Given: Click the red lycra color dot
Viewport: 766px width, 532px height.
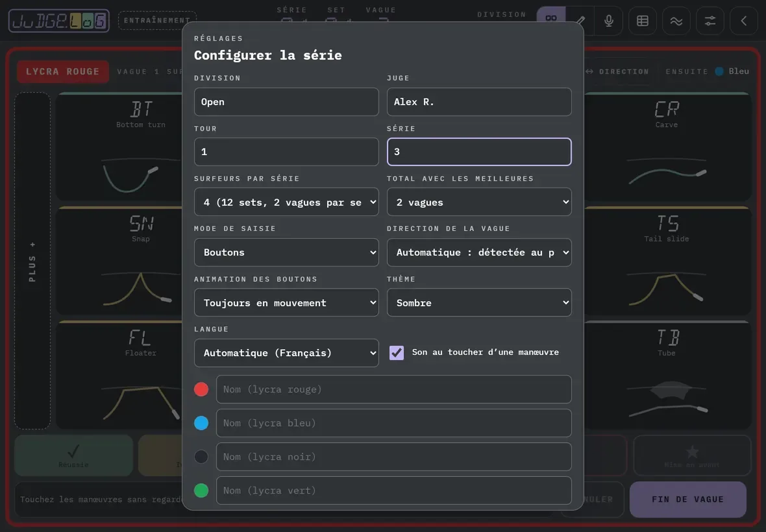Looking at the screenshot, I should pyautogui.click(x=201, y=389).
